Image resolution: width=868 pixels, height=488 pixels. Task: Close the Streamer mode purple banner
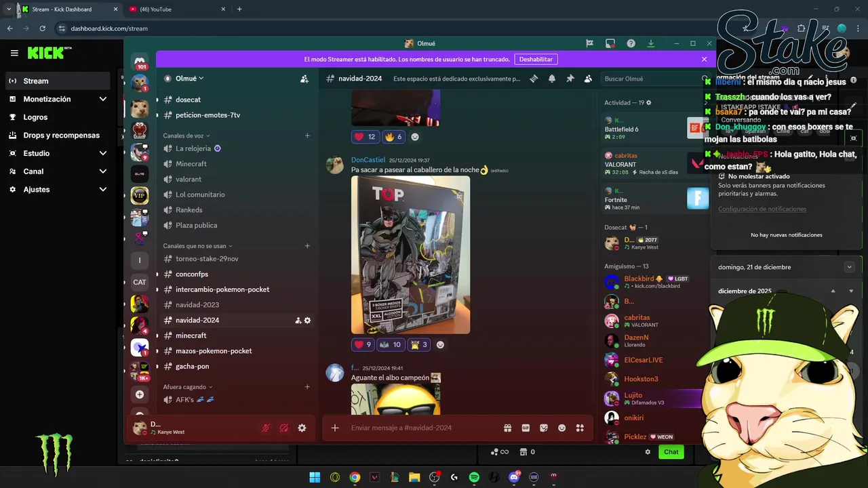coord(704,59)
